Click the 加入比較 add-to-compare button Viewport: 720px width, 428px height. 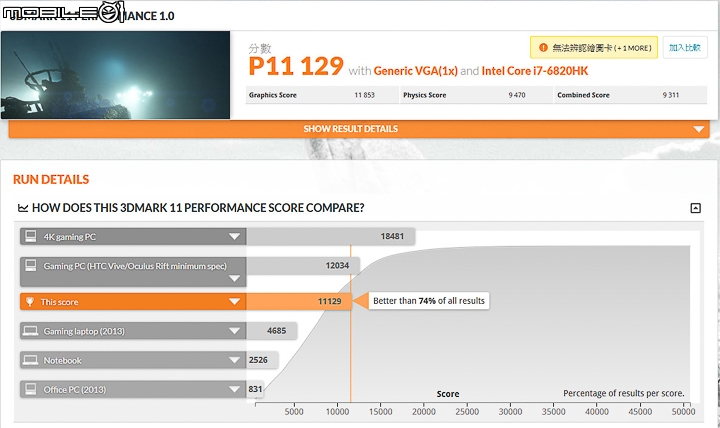pos(685,47)
